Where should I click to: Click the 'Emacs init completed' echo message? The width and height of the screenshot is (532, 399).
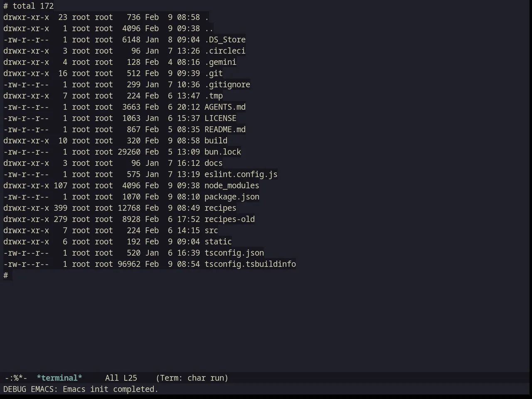(x=111, y=389)
